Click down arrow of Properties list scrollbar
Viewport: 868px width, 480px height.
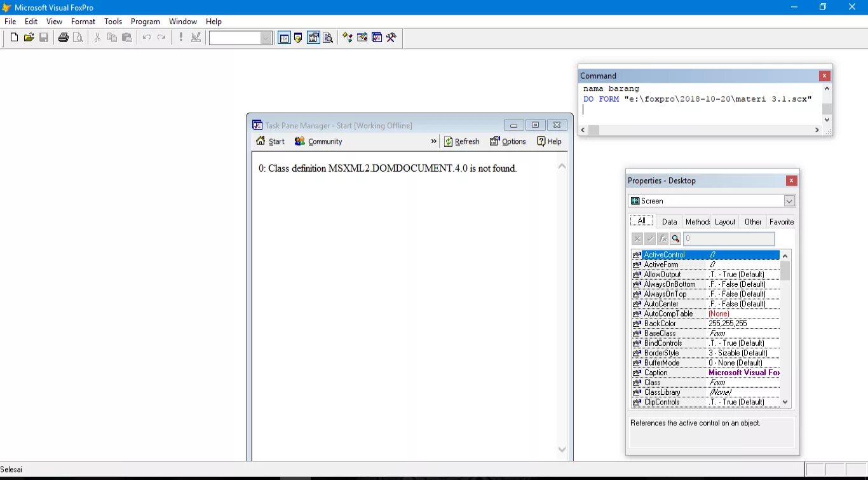click(785, 402)
